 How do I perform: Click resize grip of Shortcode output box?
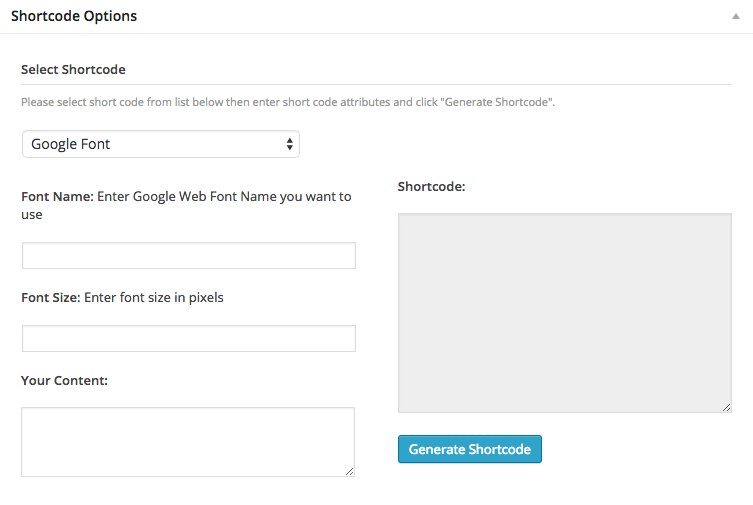tap(727, 407)
